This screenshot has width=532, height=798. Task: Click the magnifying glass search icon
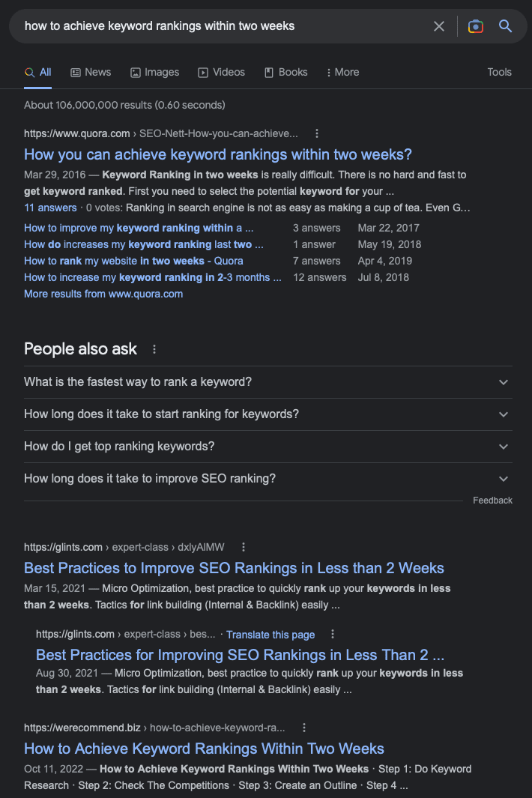click(x=505, y=26)
